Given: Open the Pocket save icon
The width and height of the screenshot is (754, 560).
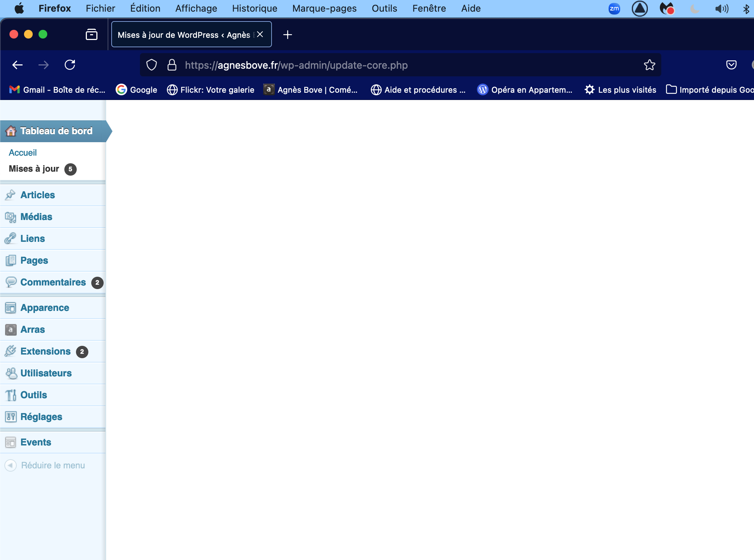Looking at the screenshot, I should [731, 65].
